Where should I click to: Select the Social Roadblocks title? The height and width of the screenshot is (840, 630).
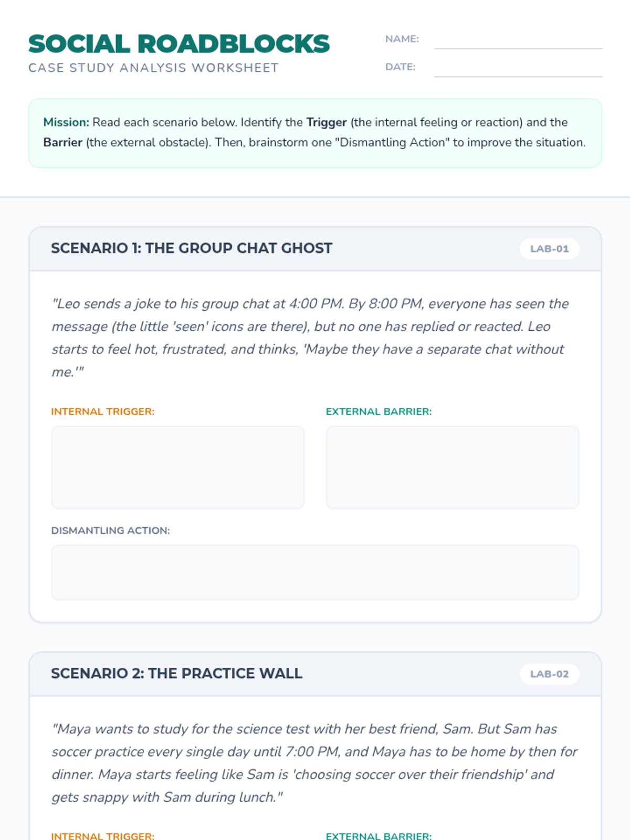179,44
